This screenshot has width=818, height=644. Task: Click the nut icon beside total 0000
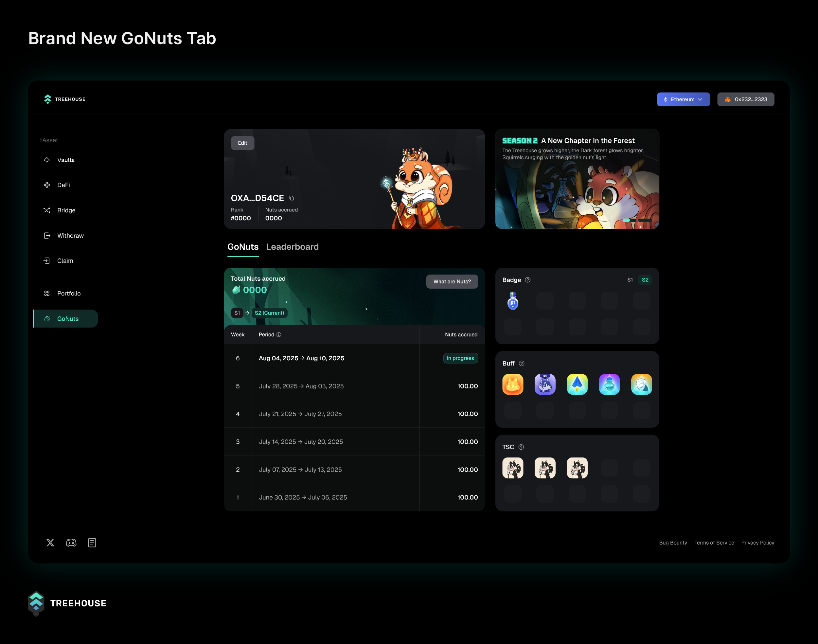[x=236, y=290]
